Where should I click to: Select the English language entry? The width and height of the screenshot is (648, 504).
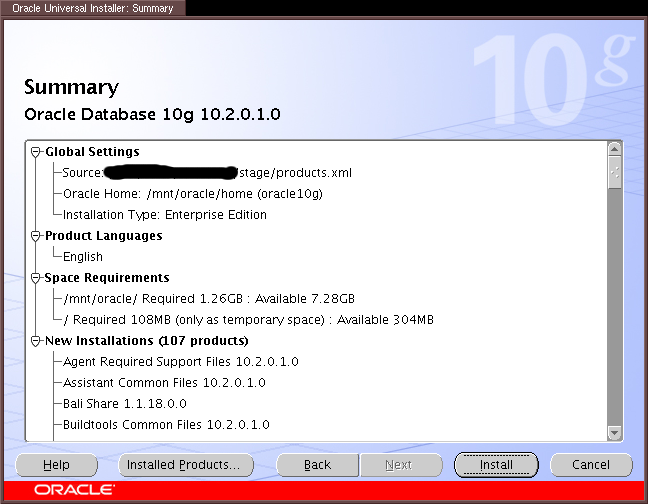click(83, 257)
